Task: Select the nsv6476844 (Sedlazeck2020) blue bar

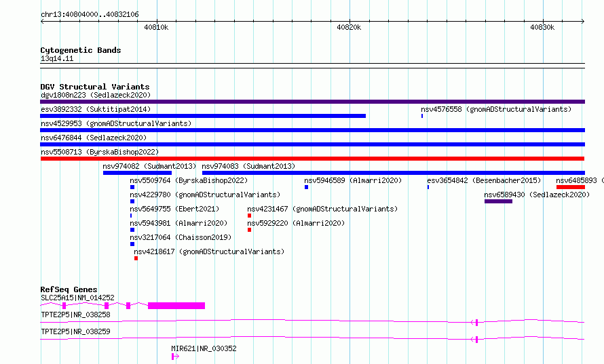Action: point(312,144)
